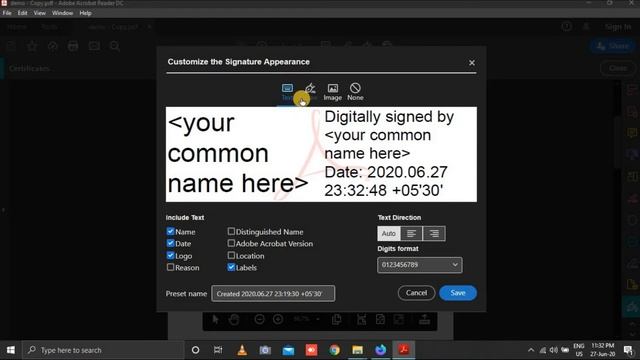The height and width of the screenshot is (360, 640).
Task: Set text direction to right-to-left icon
Action: [x=434, y=233]
